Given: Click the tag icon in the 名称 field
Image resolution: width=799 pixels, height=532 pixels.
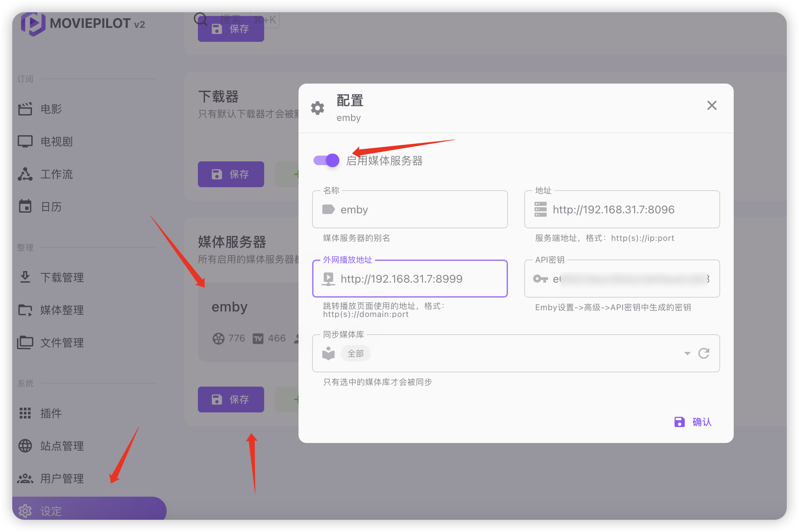Looking at the screenshot, I should pyautogui.click(x=328, y=209).
